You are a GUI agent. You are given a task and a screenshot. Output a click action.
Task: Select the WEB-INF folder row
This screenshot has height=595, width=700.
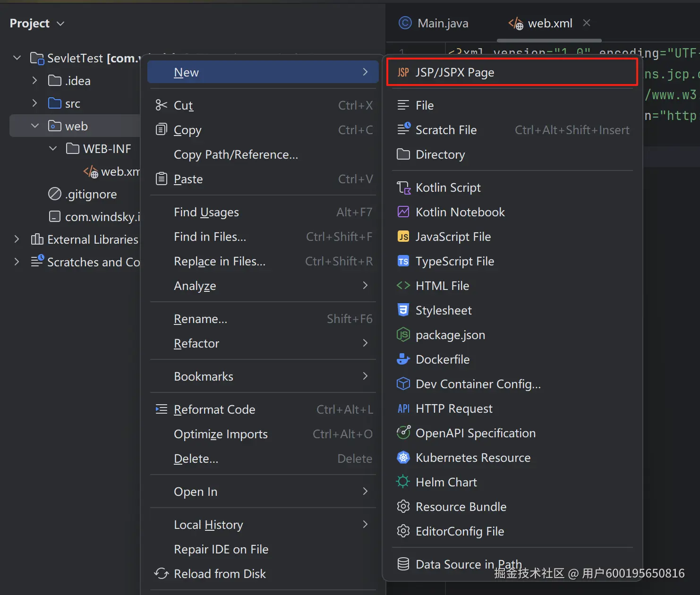coord(76,149)
